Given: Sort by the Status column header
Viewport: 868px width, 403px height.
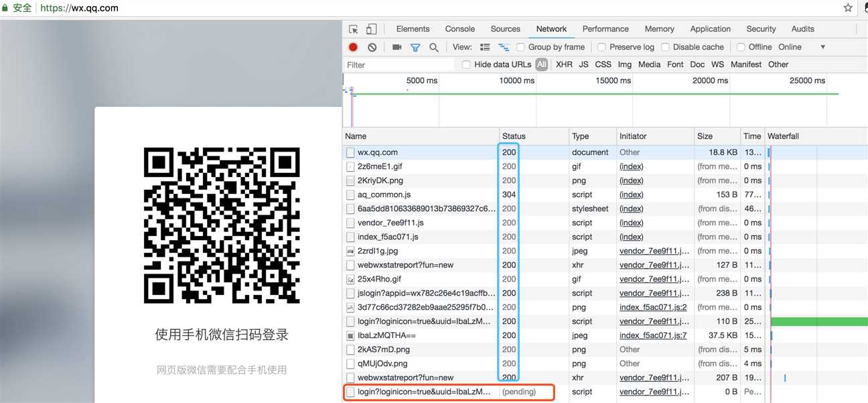Looking at the screenshot, I should pos(534,136).
